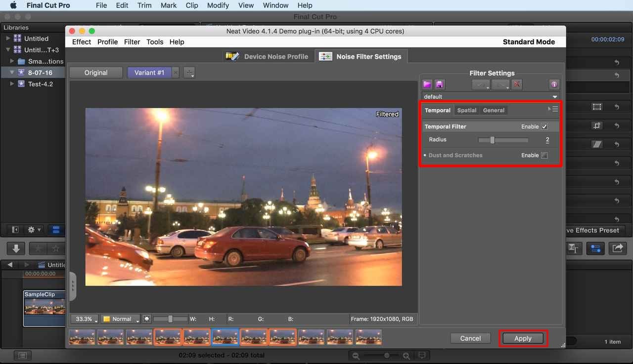Open the Titles browser T icon
Image resolution: width=633 pixels, height=364 pixels.
pos(573,249)
